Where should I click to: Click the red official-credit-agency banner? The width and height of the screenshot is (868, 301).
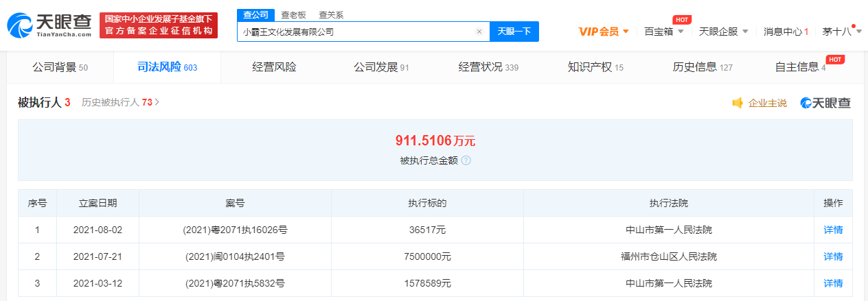[159, 25]
